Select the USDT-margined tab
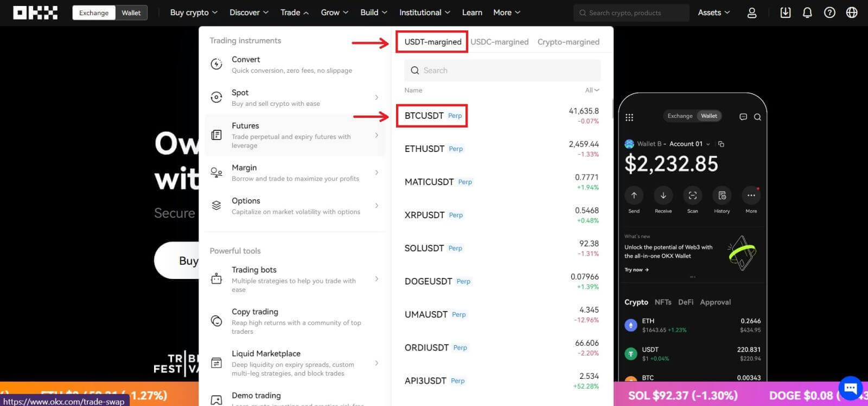This screenshot has width=868, height=406. click(432, 42)
